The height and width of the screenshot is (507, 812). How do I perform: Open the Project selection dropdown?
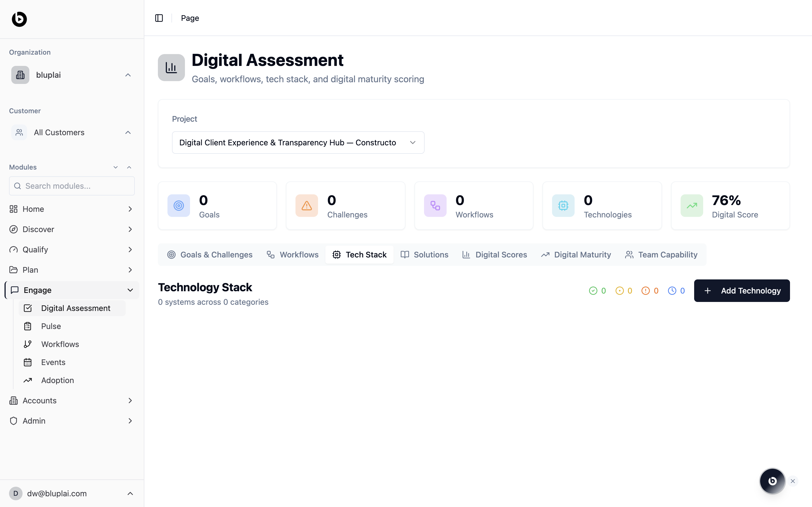coord(298,143)
